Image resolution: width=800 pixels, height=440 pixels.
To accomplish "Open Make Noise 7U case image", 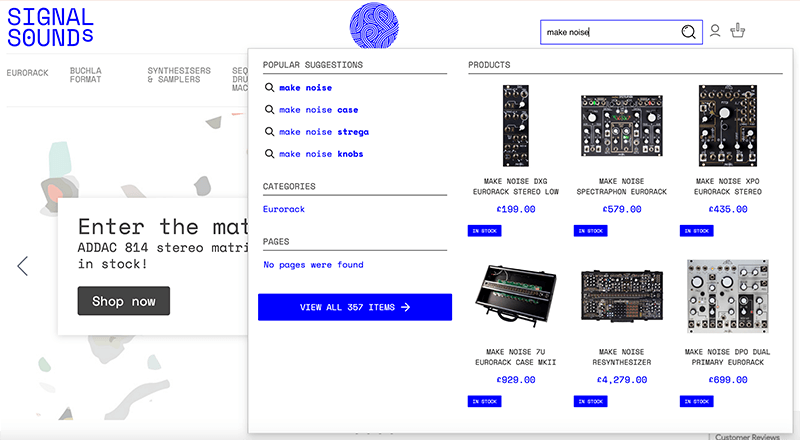I will (516, 297).
